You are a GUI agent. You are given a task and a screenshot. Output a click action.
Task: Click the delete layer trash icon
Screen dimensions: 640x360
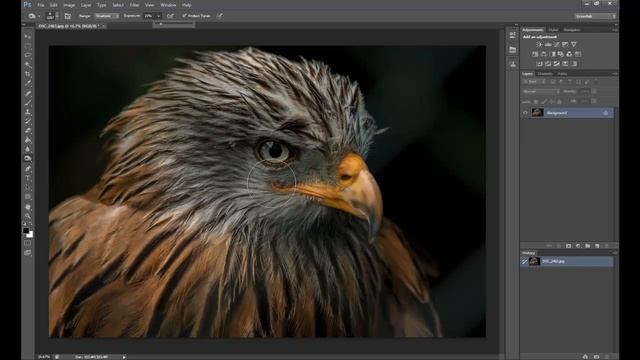tap(607, 246)
